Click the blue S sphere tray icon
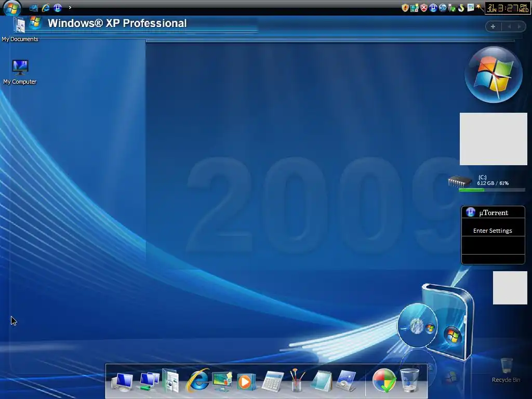Screen dimensions: 532x399 pos(443,8)
